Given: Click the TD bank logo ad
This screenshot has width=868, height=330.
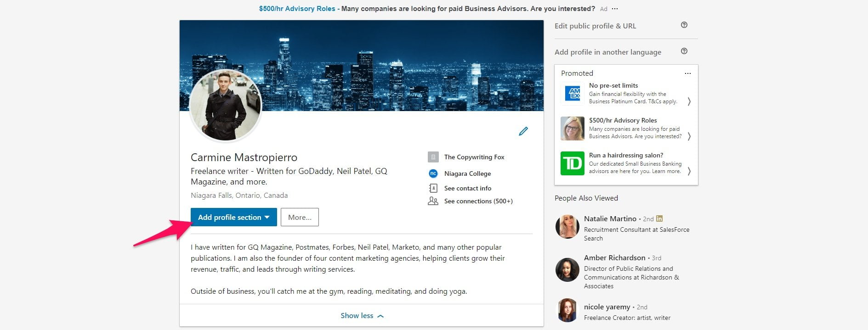Looking at the screenshot, I should (x=573, y=163).
